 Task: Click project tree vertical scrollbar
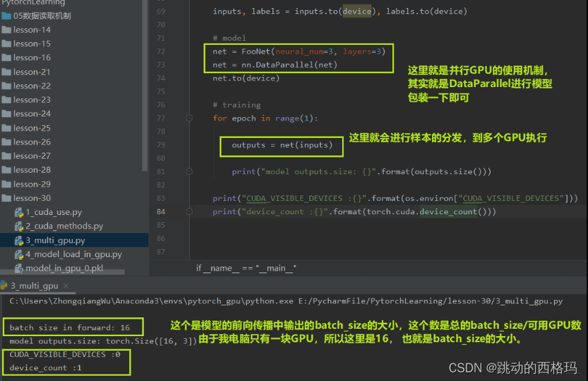point(145,86)
